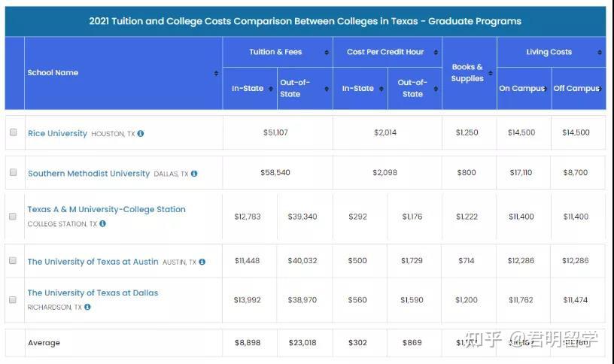The width and height of the screenshot is (614, 364).
Task: Open The University of Texas at Dallas link
Action: (x=93, y=293)
